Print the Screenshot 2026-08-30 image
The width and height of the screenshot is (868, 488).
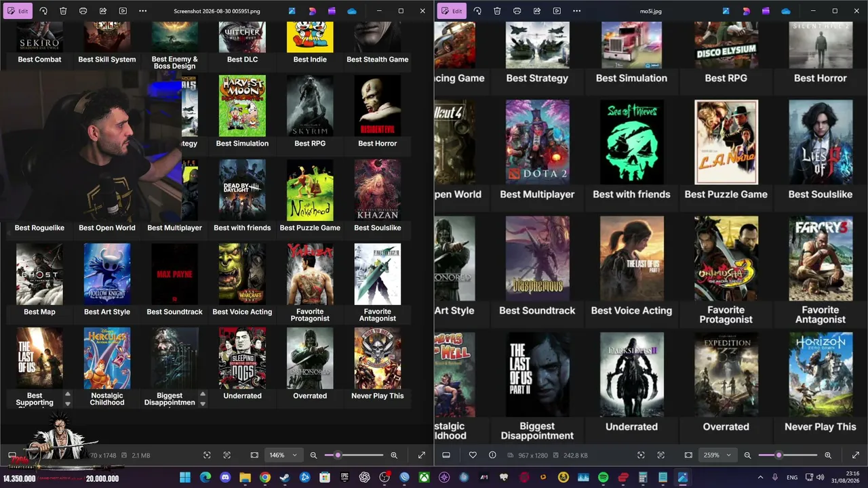[83, 11]
